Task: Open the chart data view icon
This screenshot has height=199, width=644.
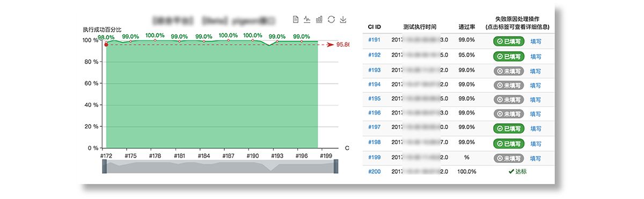Action: [x=296, y=19]
